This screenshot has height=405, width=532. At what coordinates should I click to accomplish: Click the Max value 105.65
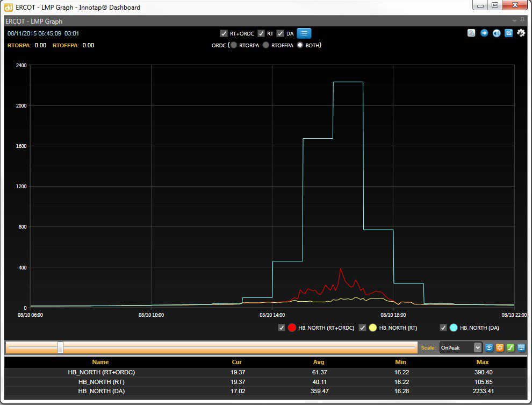click(484, 382)
